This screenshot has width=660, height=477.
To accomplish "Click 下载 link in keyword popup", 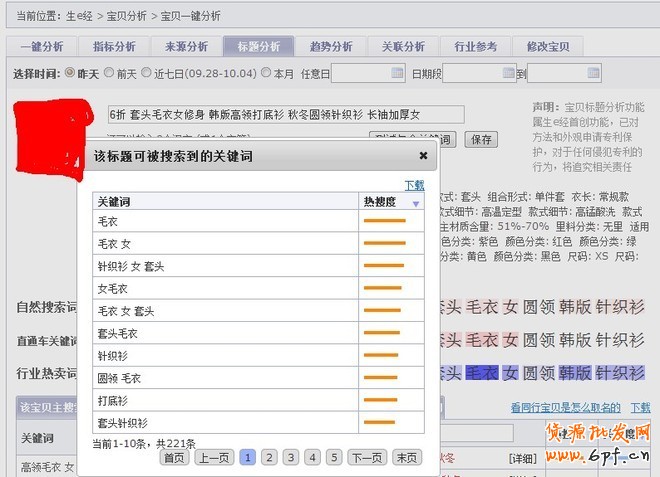I will pos(415,185).
